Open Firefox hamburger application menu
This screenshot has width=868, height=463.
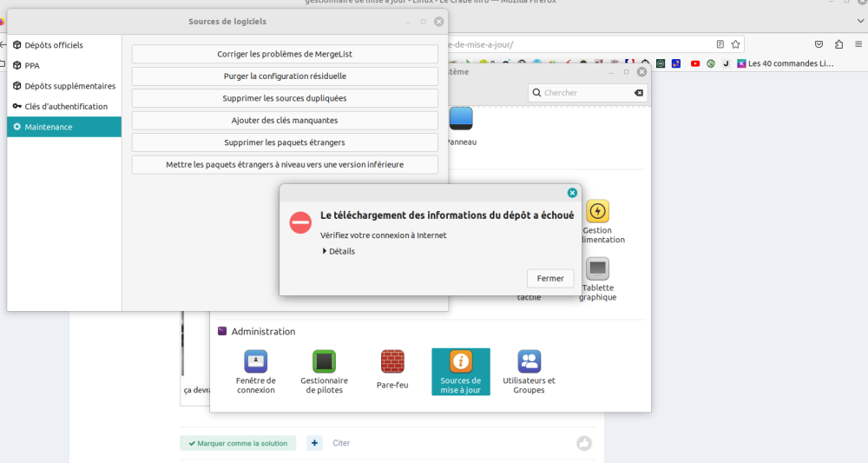(859, 43)
